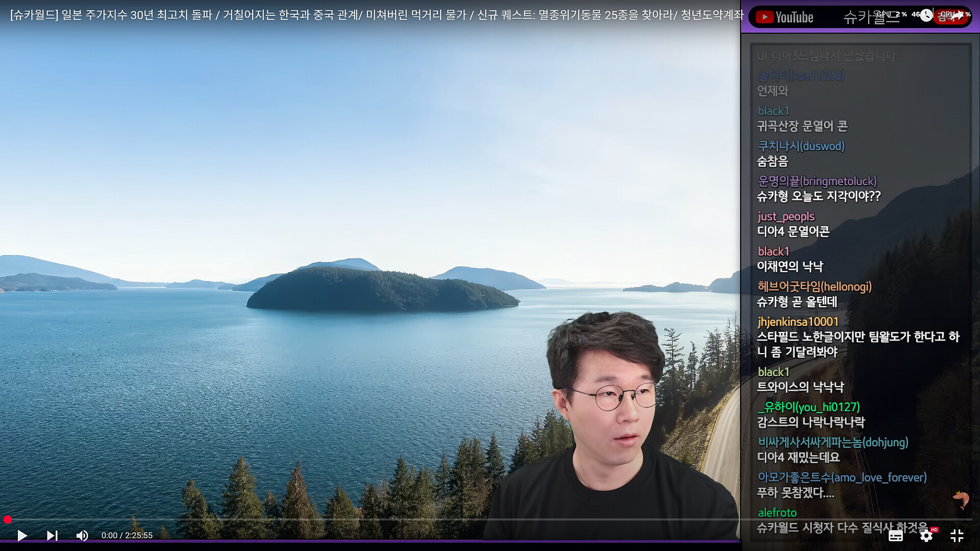Screen dimensions: 980x551
Task: Click the Share arrow icon
Action: point(958,15)
